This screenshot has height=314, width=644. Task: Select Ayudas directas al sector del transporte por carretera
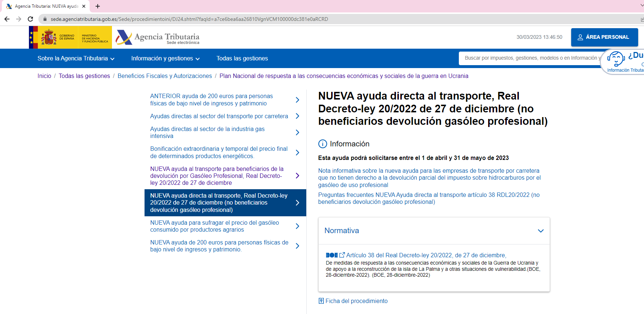(x=219, y=116)
